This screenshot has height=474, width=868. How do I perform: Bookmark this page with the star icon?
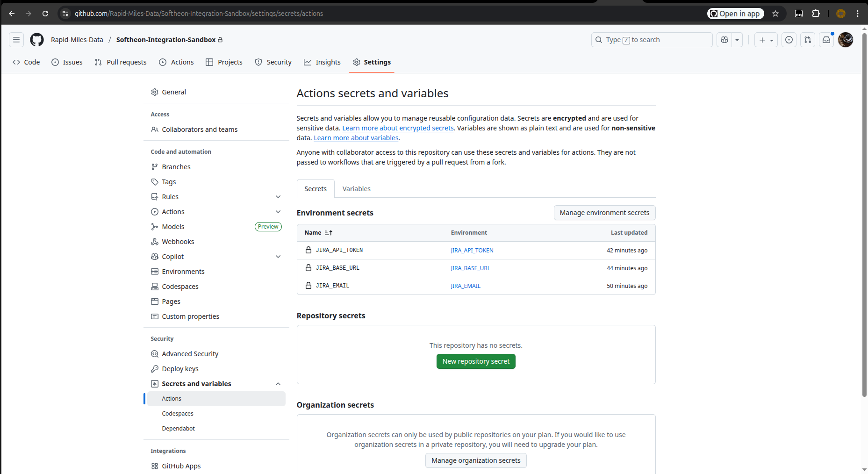775,14
